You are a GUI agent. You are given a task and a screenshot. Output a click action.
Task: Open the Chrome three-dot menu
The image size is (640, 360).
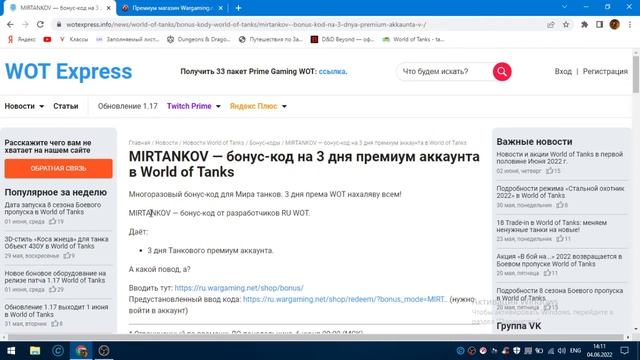click(630, 24)
